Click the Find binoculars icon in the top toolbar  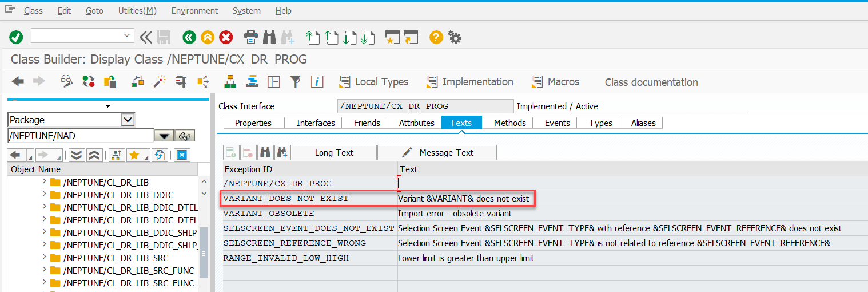coord(269,37)
